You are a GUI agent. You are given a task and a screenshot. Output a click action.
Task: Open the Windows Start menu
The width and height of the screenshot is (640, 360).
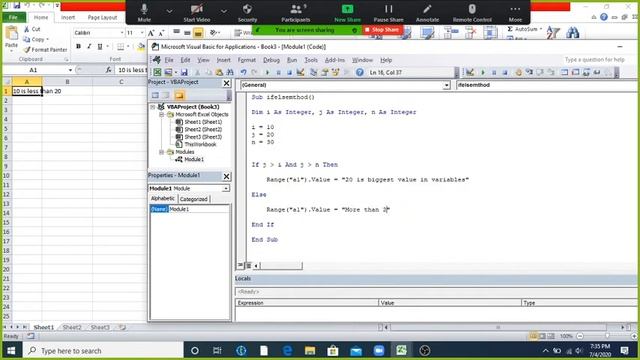pyautogui.click(x=11, y=351)
